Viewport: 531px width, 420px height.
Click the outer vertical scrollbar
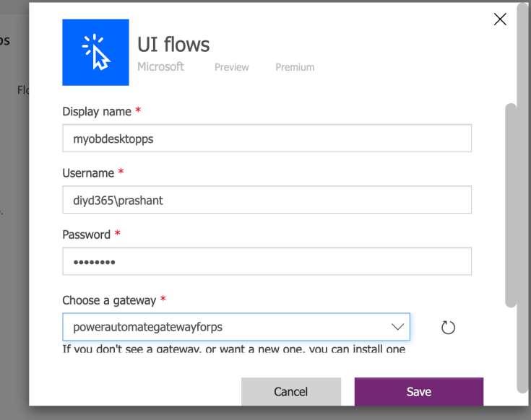point(522,198)
